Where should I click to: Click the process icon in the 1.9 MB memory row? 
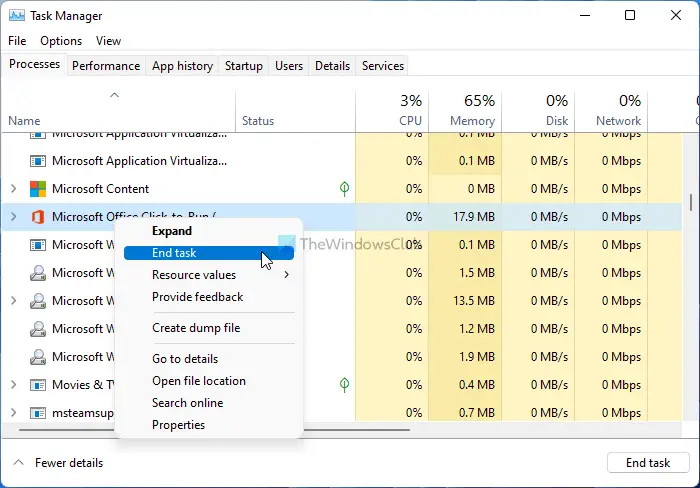38,357
